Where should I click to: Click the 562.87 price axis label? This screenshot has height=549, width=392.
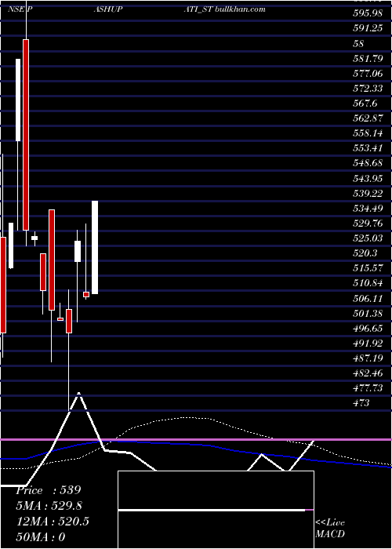[368, 118]
